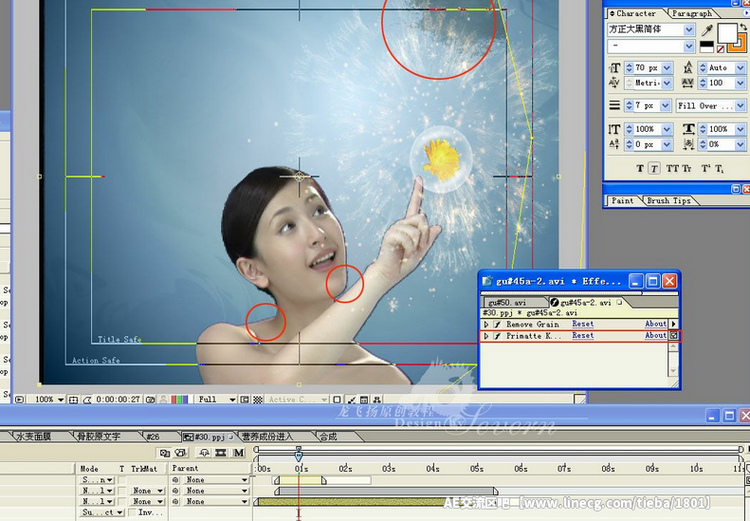Select the Paint tab
750x521 pixels.
pos(622,201)
